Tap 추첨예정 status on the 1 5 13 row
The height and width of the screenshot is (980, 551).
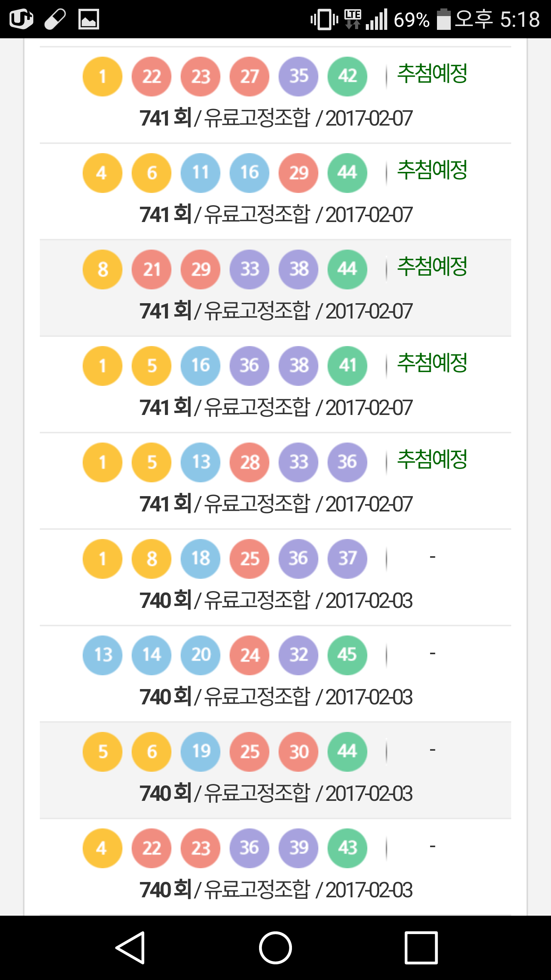[432, 459]
